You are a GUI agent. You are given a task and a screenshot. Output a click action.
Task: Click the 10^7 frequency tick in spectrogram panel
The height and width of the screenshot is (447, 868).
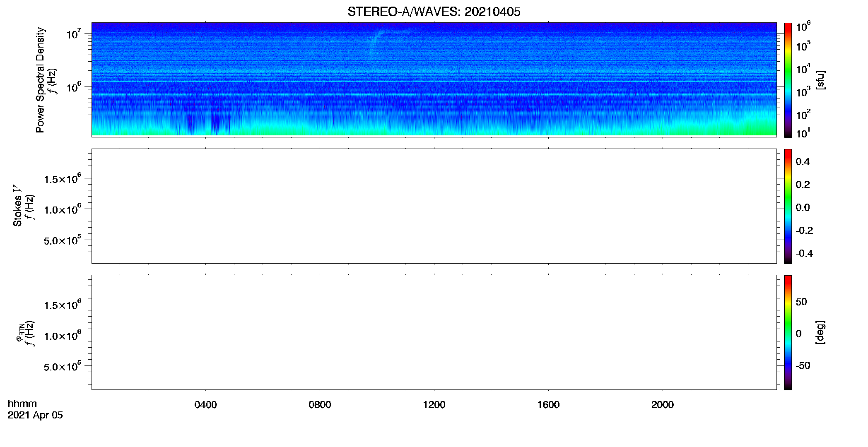[74, 33]
